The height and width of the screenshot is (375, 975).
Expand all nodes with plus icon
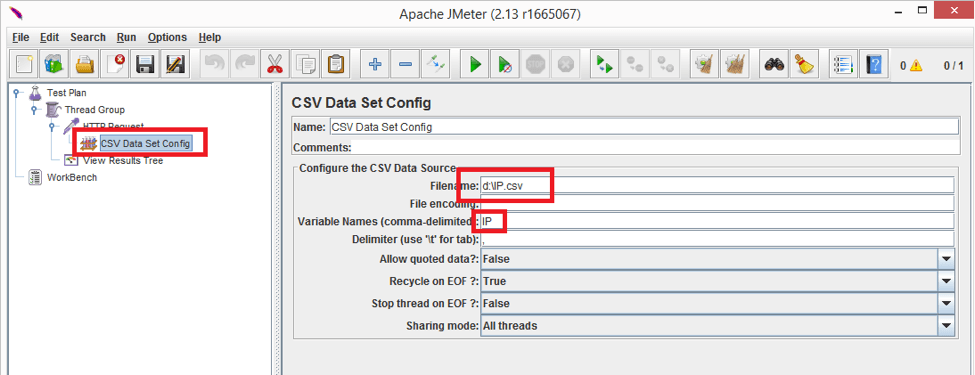(374, 63)
